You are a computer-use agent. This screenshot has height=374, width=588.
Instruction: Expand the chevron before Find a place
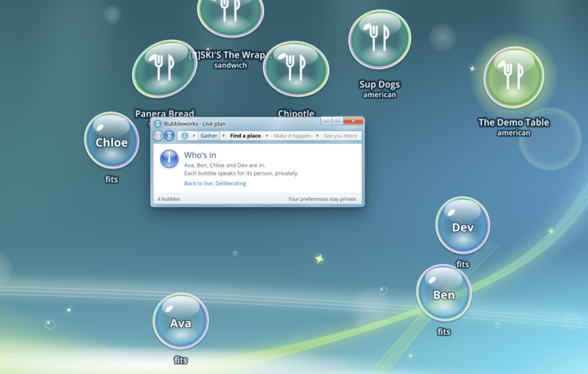(223, 136)
